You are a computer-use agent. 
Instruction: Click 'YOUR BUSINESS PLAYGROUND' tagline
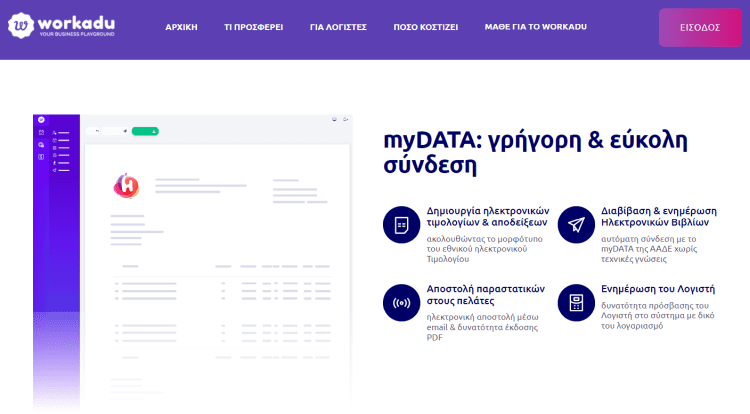click(77, 34)
